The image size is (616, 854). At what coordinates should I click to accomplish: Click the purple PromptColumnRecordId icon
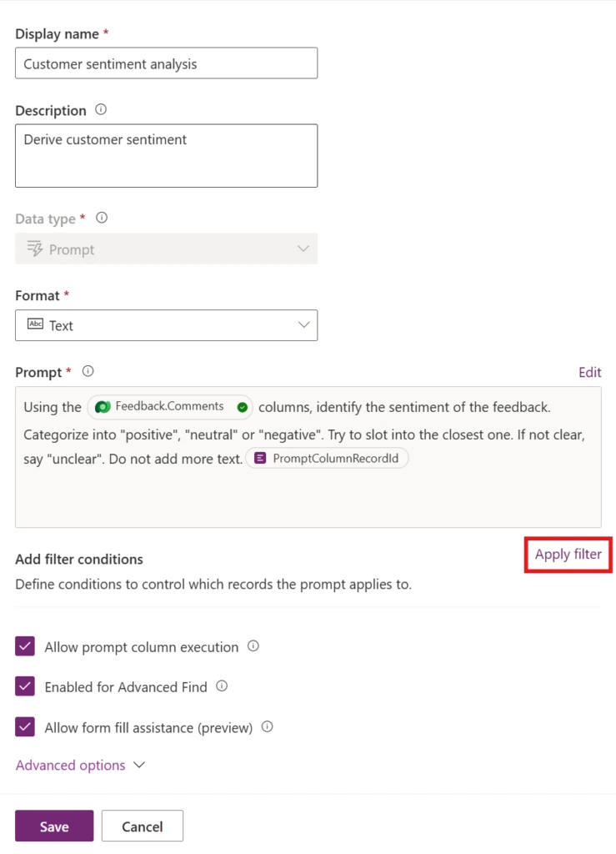260,458
